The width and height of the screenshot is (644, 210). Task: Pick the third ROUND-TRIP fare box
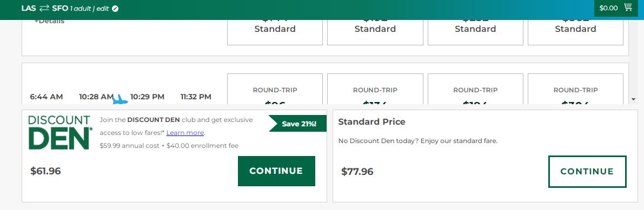475,89
